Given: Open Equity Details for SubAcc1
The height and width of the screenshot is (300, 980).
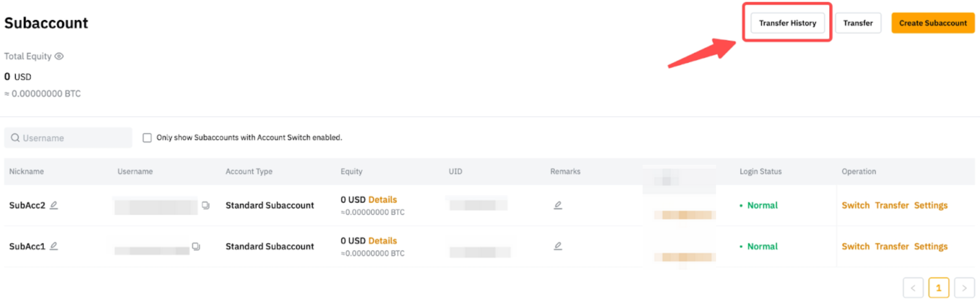Looking at the screenshot, I should tap(382, 241).
